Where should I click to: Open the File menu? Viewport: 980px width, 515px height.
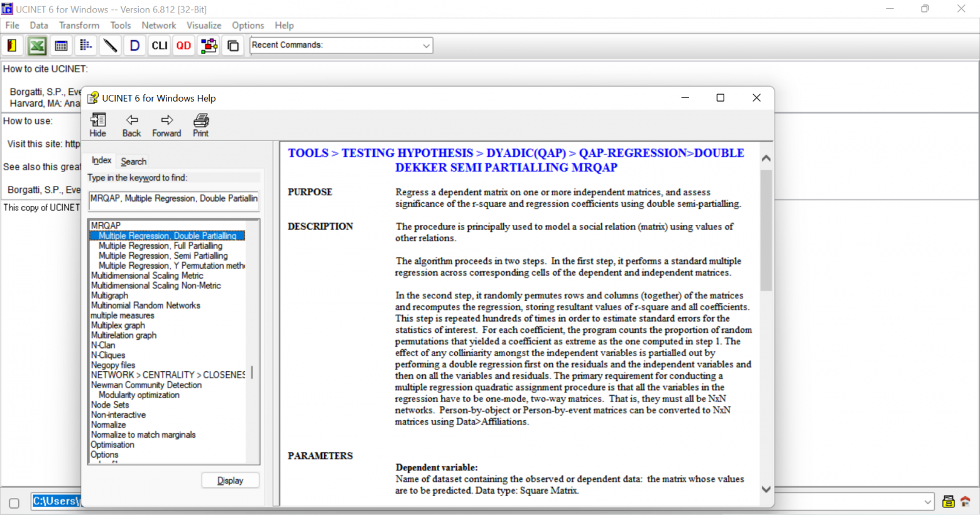point(13,25)
